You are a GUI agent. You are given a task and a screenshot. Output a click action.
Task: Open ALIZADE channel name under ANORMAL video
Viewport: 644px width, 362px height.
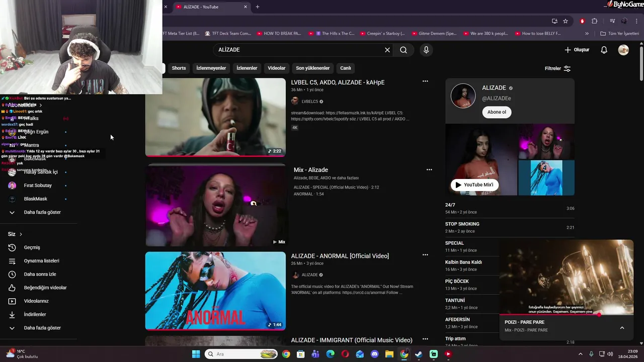(309, 275)
